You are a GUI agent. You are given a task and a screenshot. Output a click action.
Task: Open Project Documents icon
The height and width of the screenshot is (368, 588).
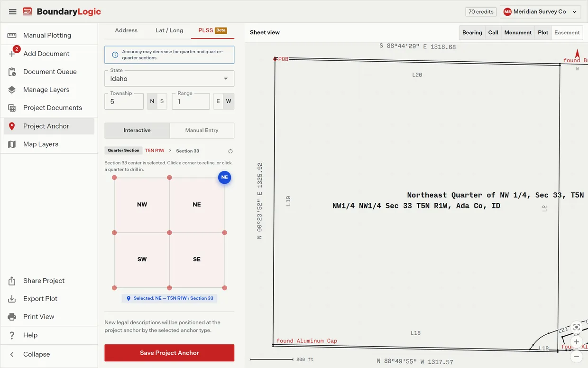pyautogui.click(x=12, y=108)
